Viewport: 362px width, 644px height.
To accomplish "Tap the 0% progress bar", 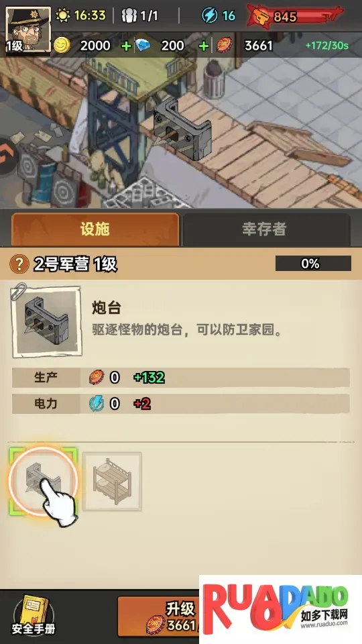I will [x=313, y=263].
